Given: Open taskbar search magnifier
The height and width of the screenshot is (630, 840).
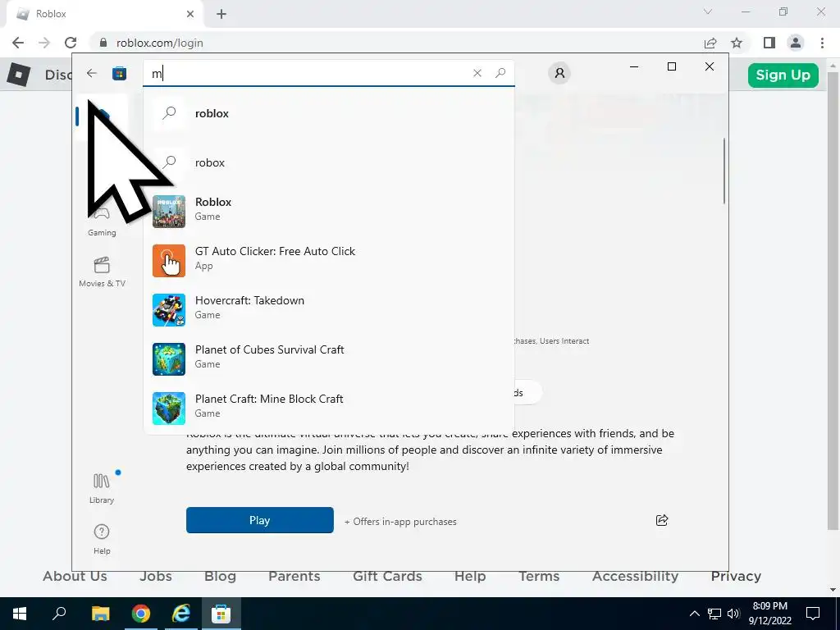Looking at the screenshot, I should click(x=59, y=614).
